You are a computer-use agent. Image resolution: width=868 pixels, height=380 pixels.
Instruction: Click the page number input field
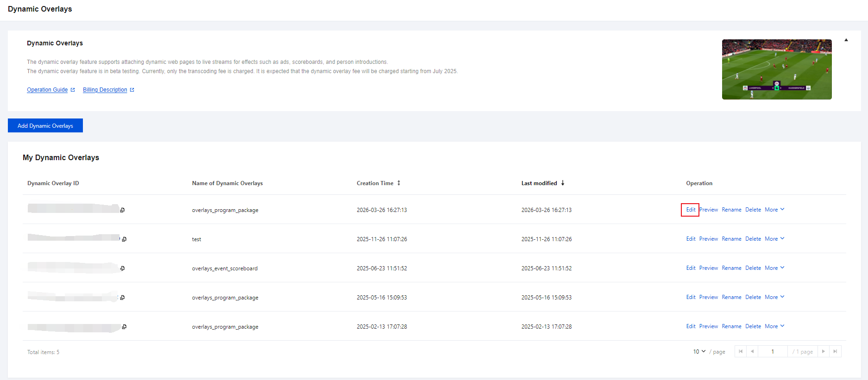tap(773, 352)
